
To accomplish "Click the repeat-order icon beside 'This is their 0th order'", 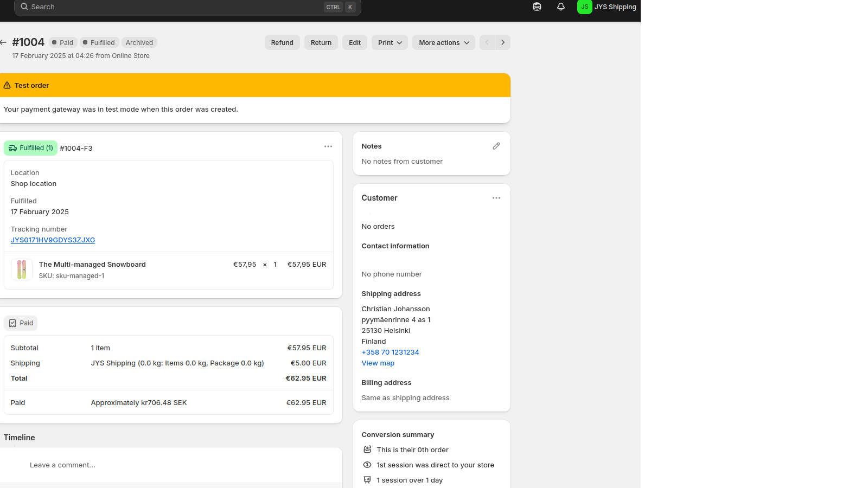I will (x=367, y=450).
